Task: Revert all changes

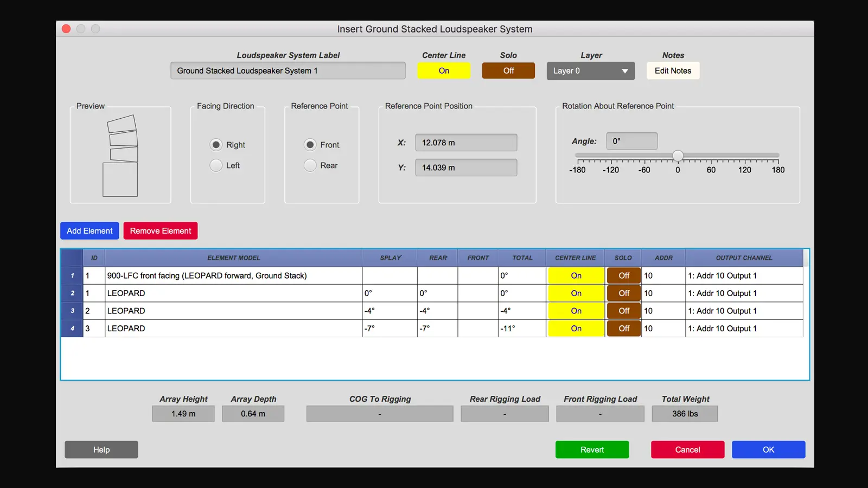Action: (x=592, y=450)
